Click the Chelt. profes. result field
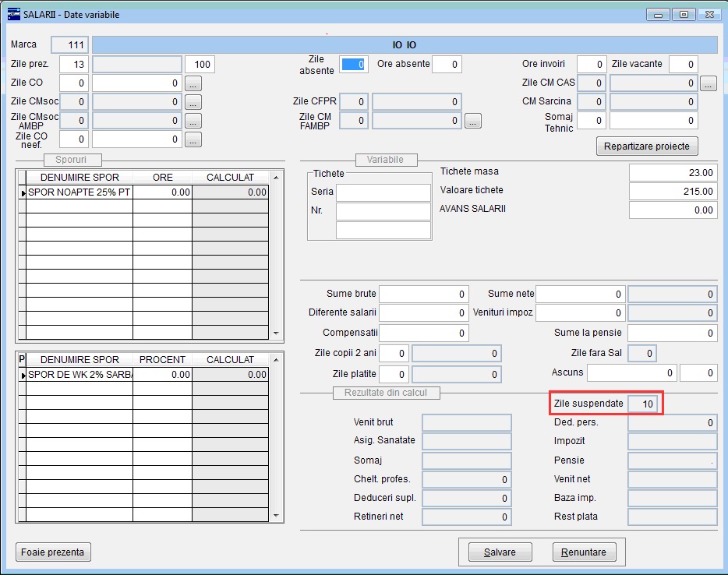The width and height of the screenshot is (728, 575). tap(467, 480)
